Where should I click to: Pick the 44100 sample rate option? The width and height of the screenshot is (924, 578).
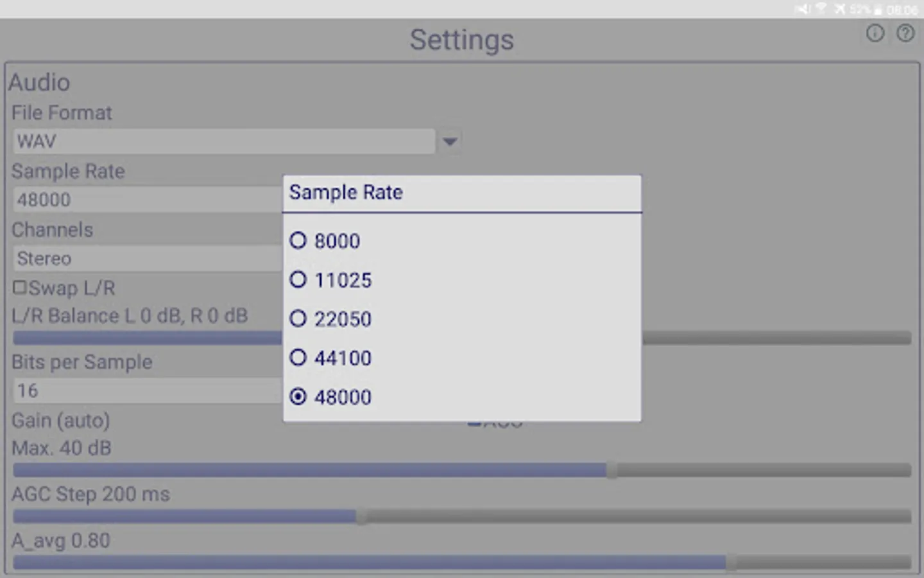point(298,358)
